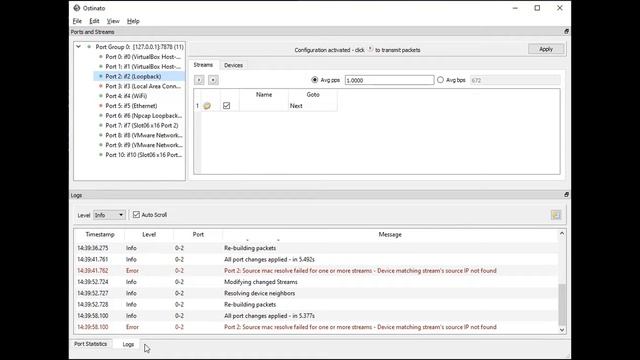Click the status dot icon of Port 4 WiFi
This screenshot has width=640, height=360.
[100, 96]
